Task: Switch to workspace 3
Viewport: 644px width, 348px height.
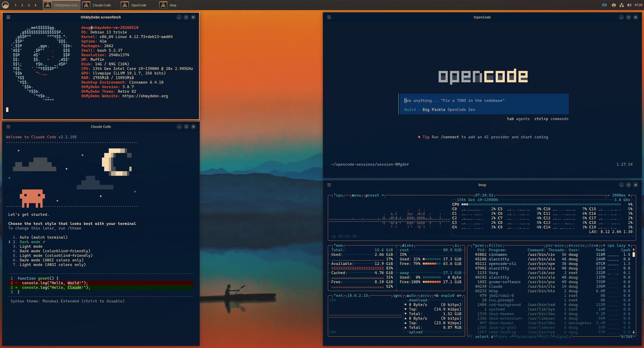Action: pyautogui.click(x=29, y=5)
